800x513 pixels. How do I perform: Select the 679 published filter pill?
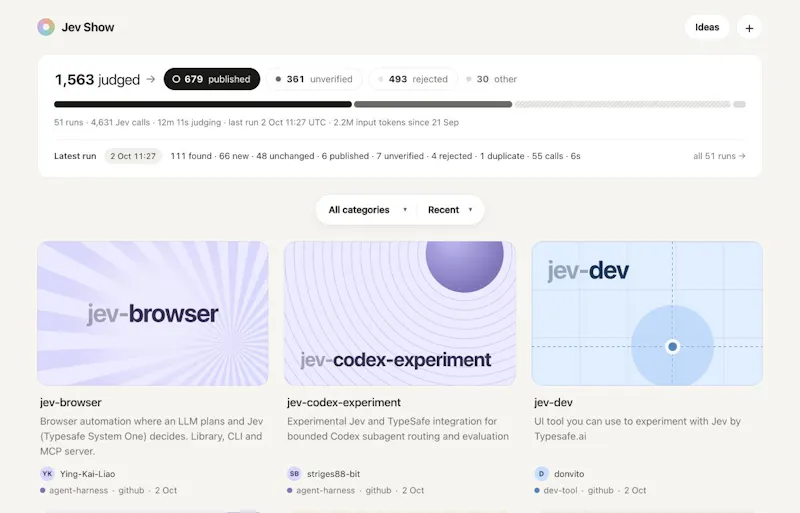pyautogui.click(x=212, y=79)
